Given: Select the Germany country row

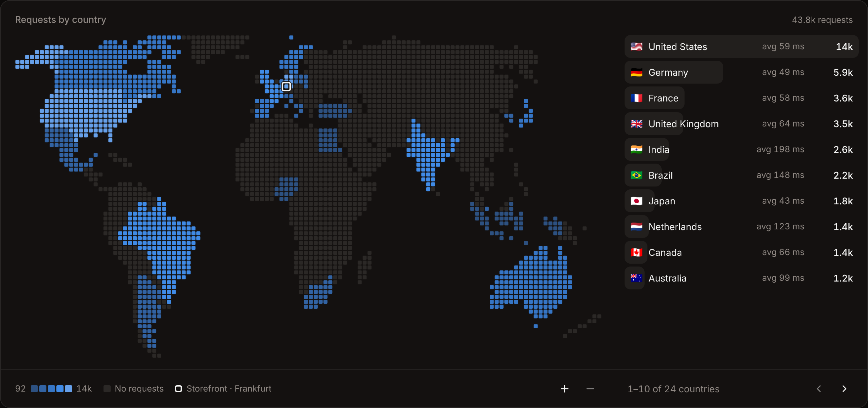Looking at the screenshot, I should (742, 73).
